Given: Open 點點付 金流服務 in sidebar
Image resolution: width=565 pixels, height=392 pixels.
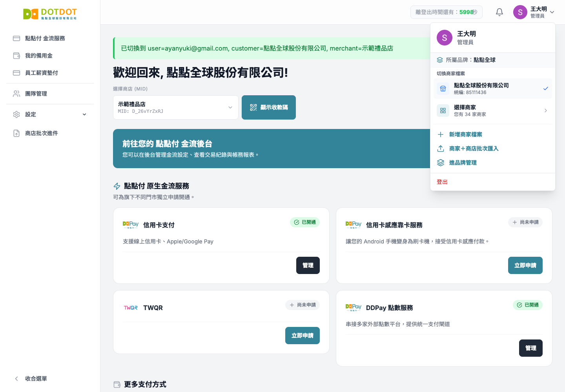Looking at the screenshot, I should point(50,38).
